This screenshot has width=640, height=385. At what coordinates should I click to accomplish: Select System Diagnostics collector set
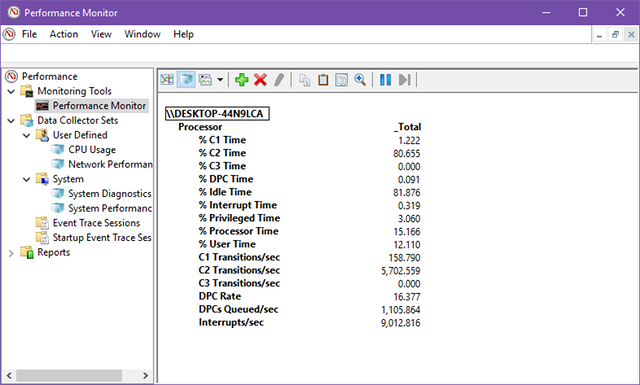110,194
